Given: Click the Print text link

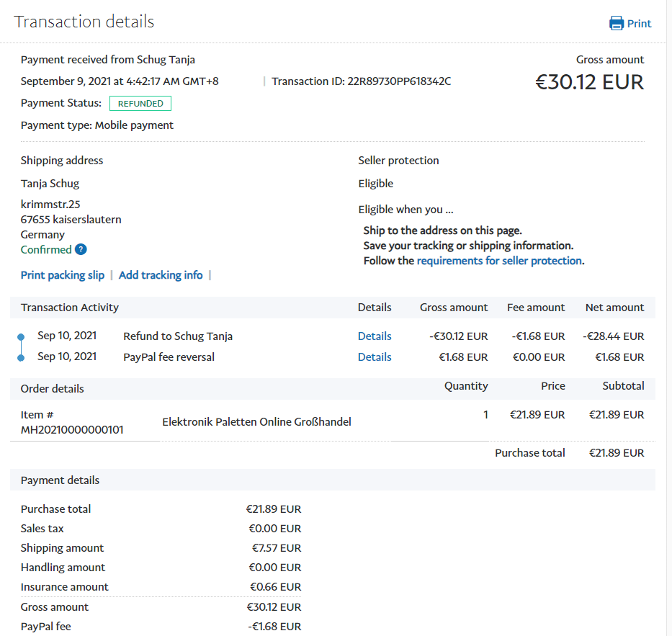Looking at the screenshot, I should click(x=639, y=23).
